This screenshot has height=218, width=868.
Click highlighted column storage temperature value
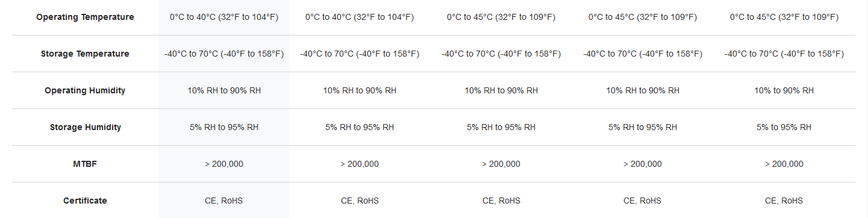point(224,54)
